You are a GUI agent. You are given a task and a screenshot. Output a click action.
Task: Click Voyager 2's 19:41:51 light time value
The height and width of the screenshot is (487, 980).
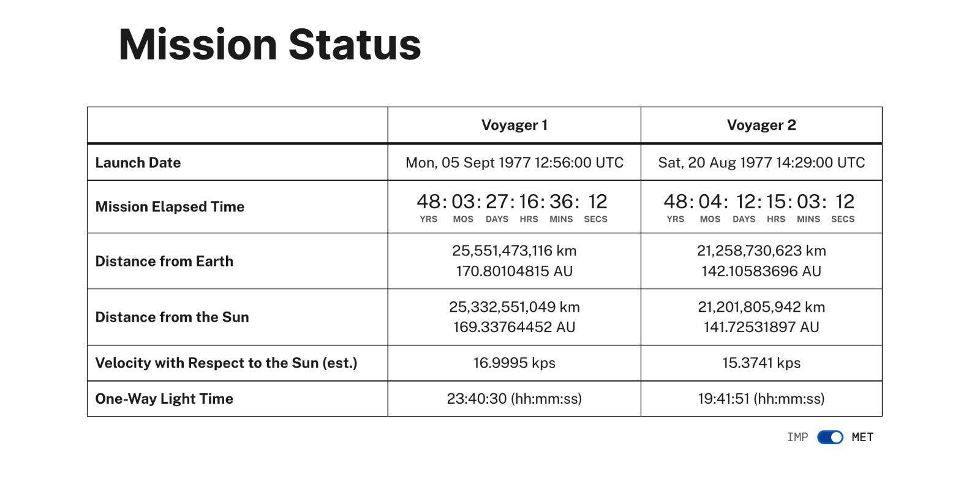pos(761,399)
